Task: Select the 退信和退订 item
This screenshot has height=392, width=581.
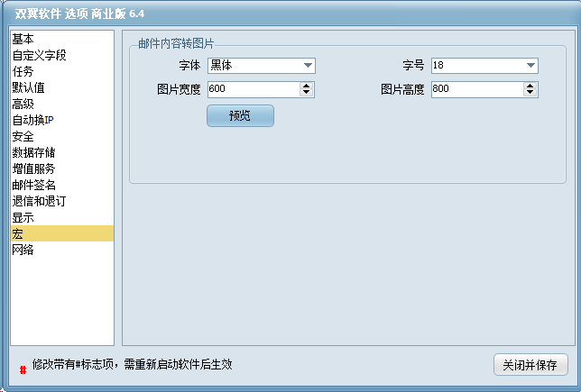Action: click(62, 201)
